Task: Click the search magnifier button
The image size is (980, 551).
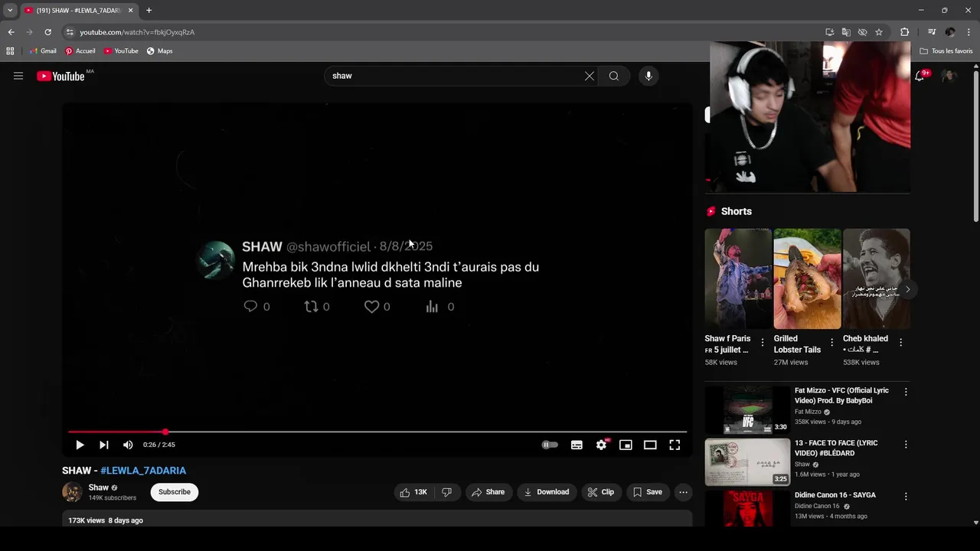Action: (x=614, y=76)
